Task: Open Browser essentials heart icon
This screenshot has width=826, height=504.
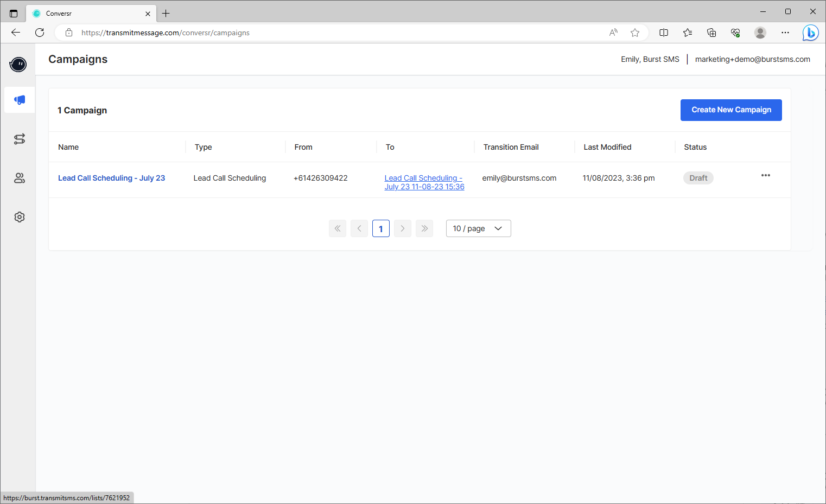Action: coord(735,33)
